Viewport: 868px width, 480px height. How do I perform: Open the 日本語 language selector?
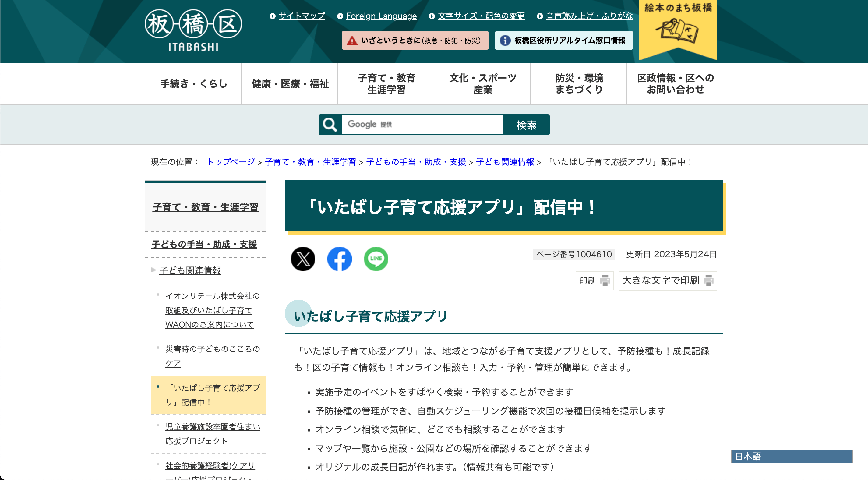coord(792,457)
